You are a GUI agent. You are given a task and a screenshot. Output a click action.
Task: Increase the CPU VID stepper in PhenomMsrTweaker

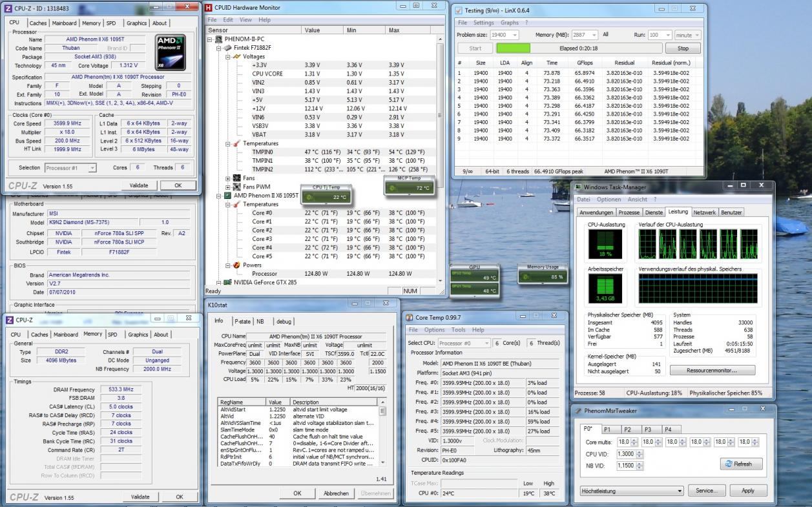tap(640, 451)
